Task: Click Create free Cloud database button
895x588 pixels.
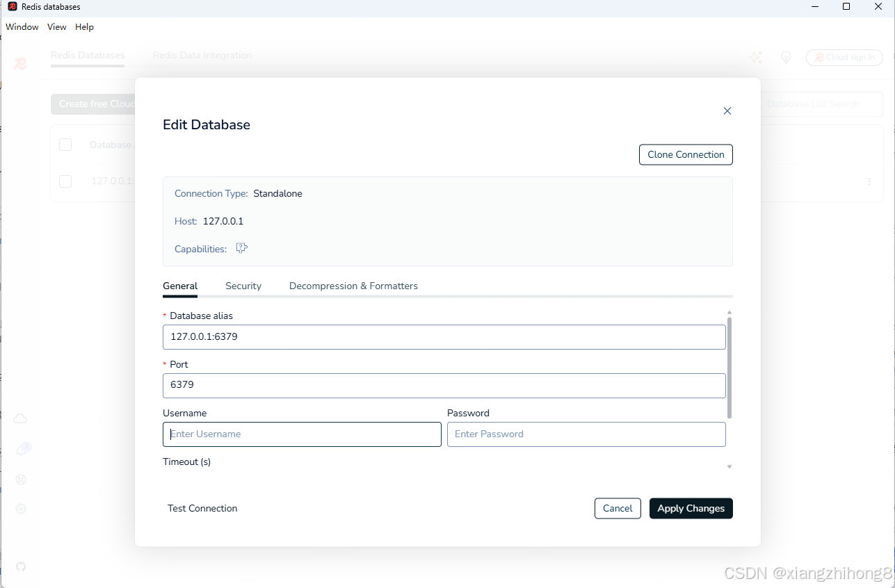Action: tap(93, 104)
